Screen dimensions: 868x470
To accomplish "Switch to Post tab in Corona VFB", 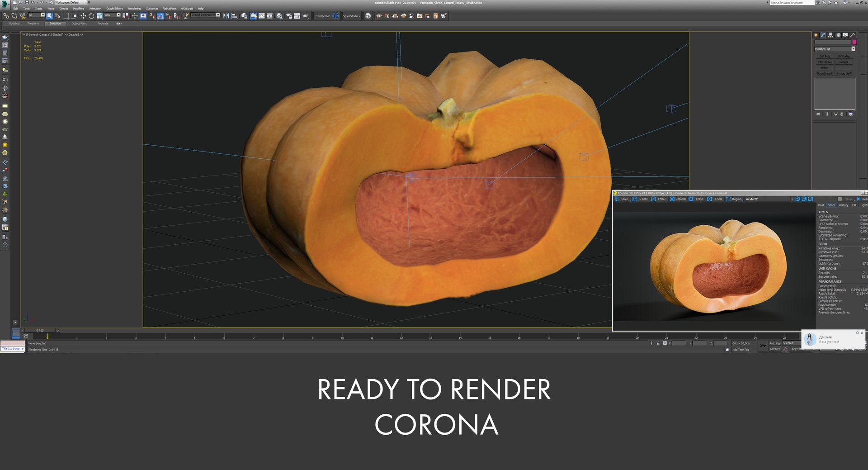I will click(821, 205).
